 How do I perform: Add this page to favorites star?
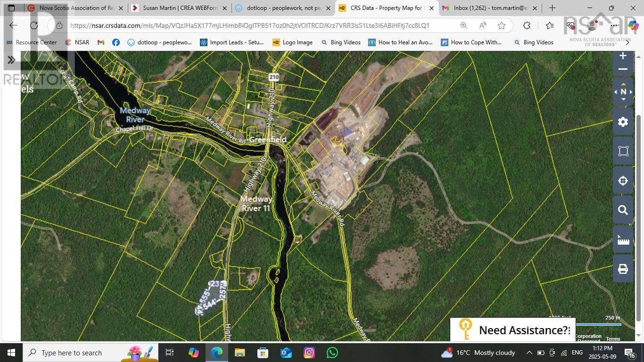pyautogui.click(x=502, y=25)
